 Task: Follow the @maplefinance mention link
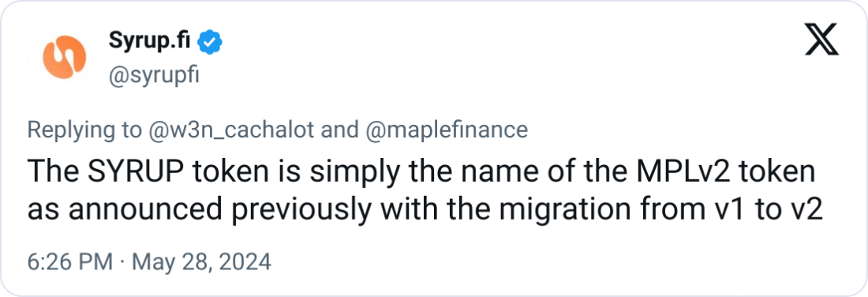click(446, 130)
